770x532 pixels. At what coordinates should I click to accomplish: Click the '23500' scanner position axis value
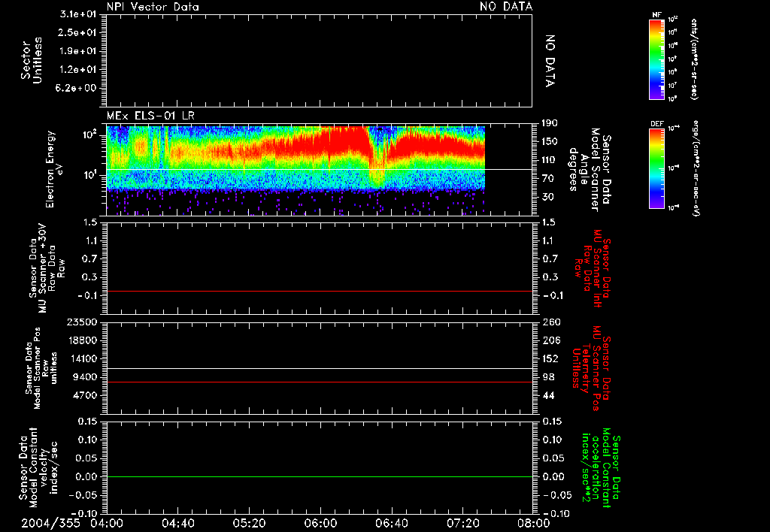tap(81, 322)
